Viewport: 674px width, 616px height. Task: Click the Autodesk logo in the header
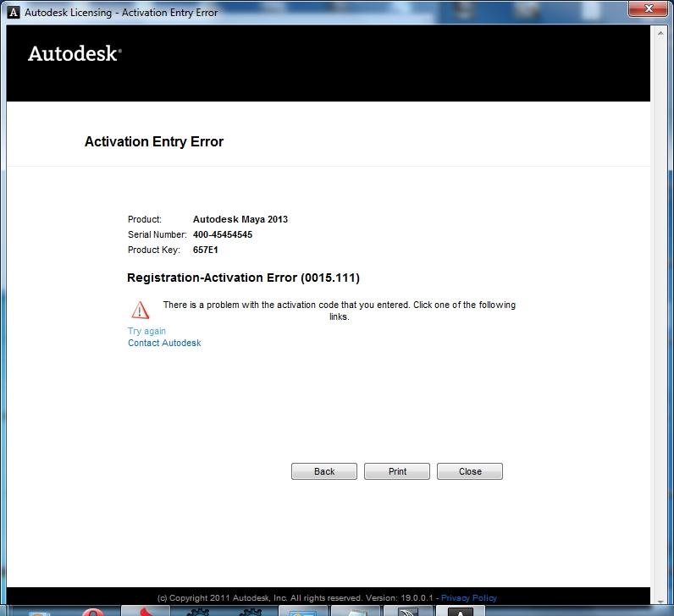click(75, 53)
